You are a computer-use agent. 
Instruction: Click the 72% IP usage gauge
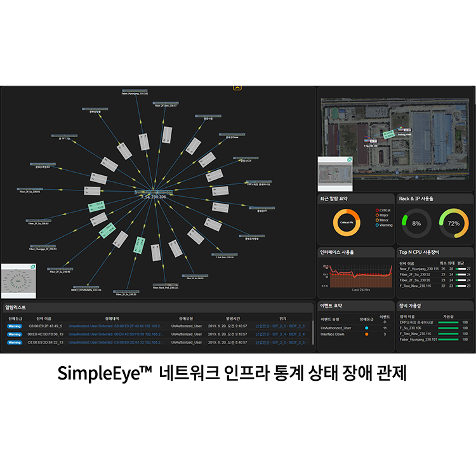454,223
